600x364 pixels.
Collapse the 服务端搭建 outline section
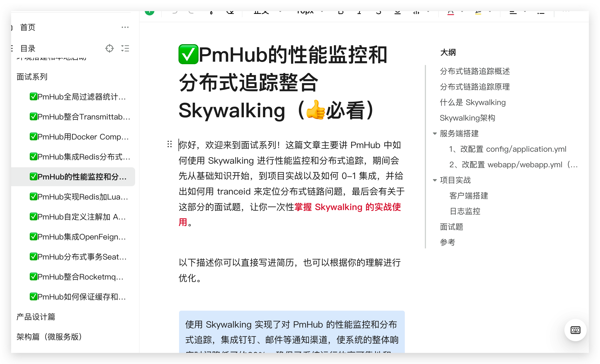click(435, 134)
